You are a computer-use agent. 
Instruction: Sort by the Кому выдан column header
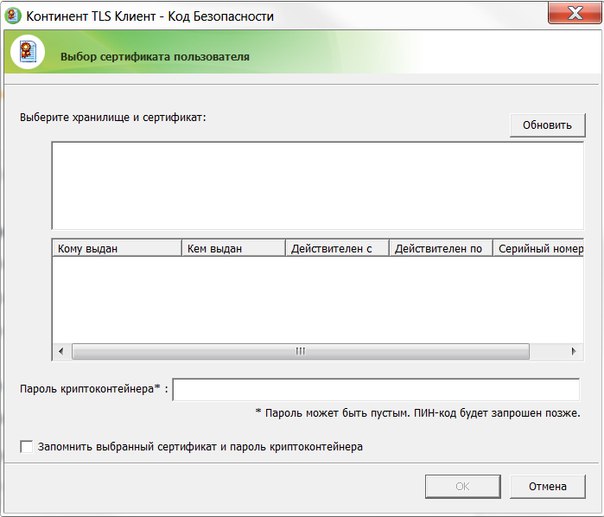pyautogui.click(x=117, y=248)
